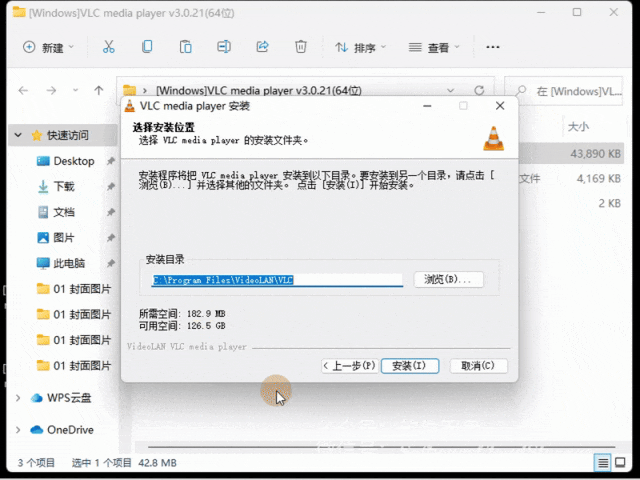Open 图片 (Pictures) in sidebar
Screen dimensions: 640x480
(x=56, y=238)
